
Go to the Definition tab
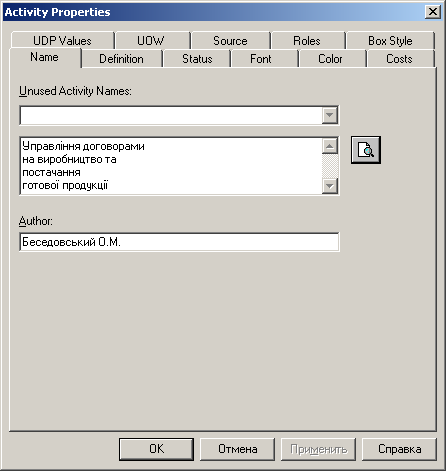(x=122, y=59)
